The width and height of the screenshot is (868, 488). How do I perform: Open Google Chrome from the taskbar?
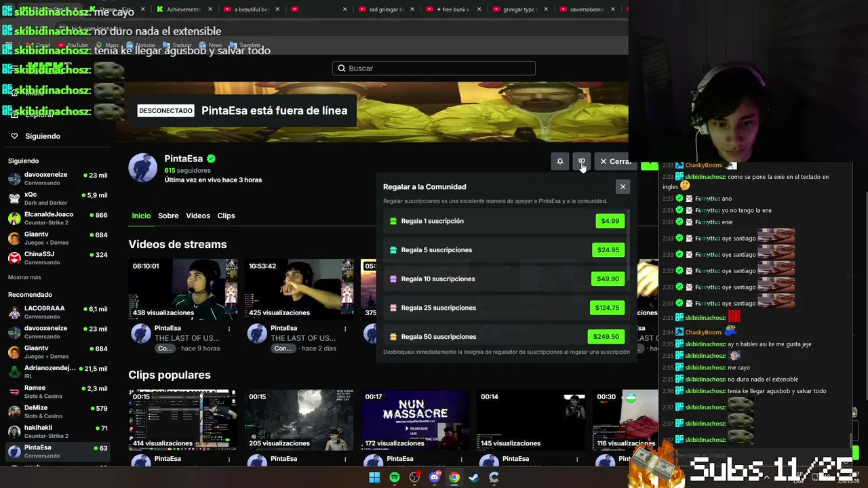coord(454,477)
